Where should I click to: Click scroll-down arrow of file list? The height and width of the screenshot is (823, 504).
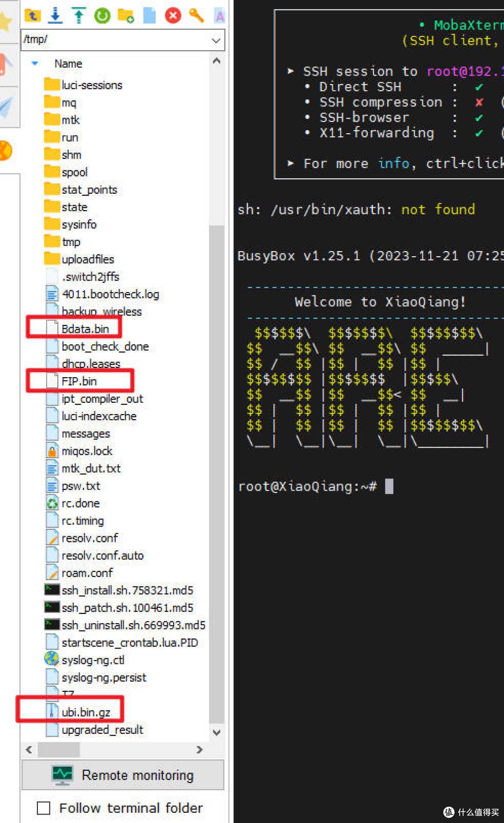pos(217,732)
